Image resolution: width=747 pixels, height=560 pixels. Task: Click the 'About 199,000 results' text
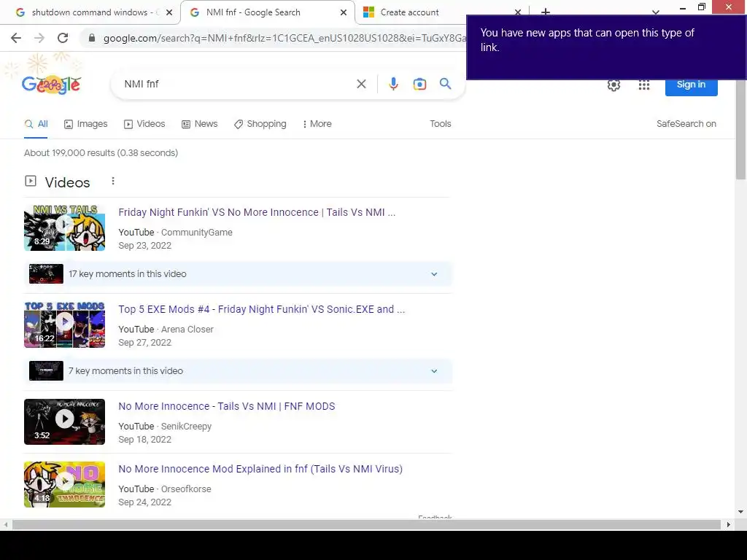[x=101, y=153]
